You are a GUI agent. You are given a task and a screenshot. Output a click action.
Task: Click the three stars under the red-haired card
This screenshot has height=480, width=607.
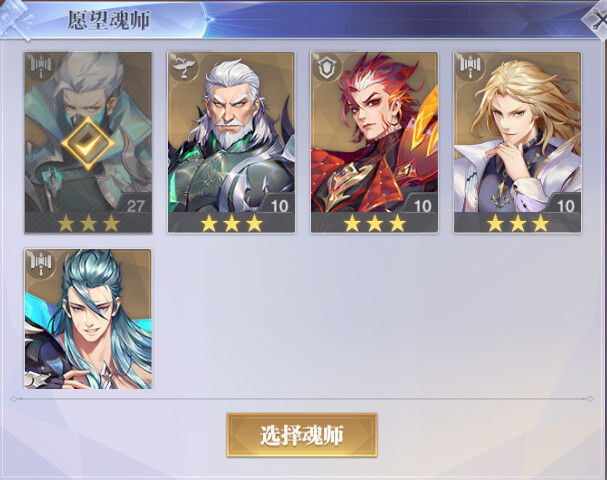click(x=374, y=224)
